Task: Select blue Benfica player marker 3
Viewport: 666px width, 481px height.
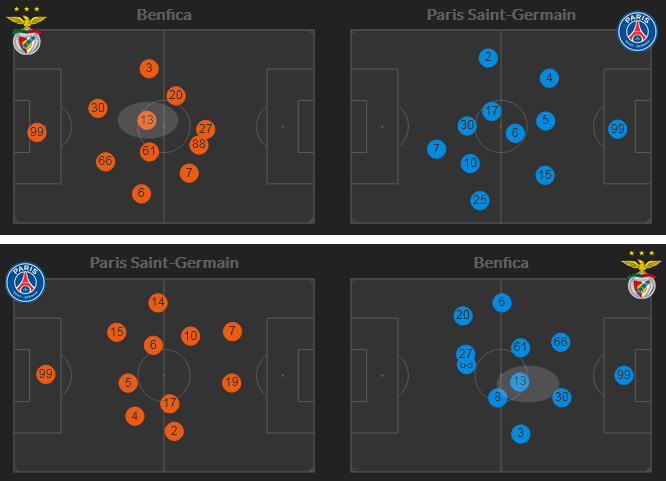Action: pyautogui.click(x=520, y=433)
